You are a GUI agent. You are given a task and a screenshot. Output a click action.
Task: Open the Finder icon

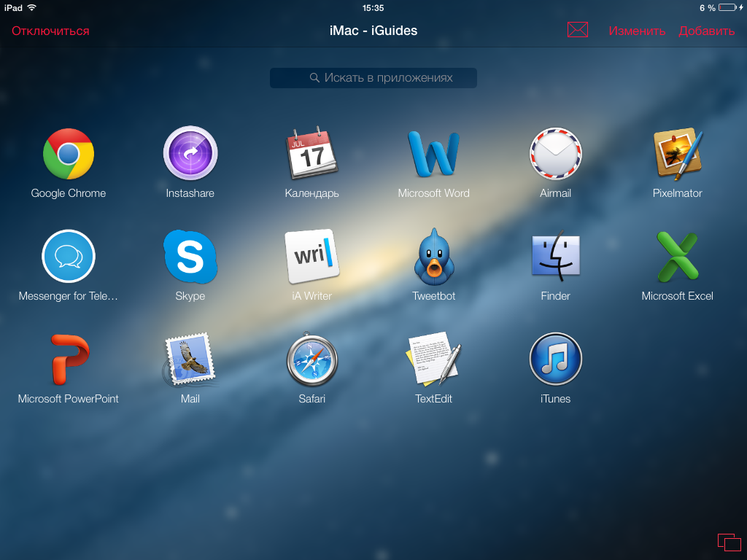555,256
